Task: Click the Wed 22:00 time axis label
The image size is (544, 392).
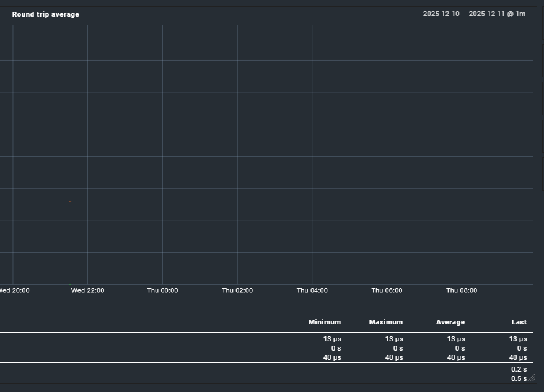Action: point(87,290)
